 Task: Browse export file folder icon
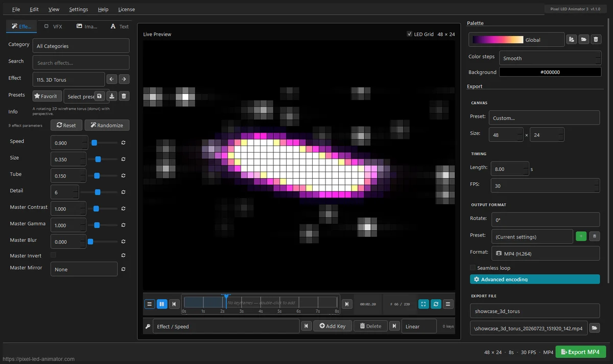595,328
